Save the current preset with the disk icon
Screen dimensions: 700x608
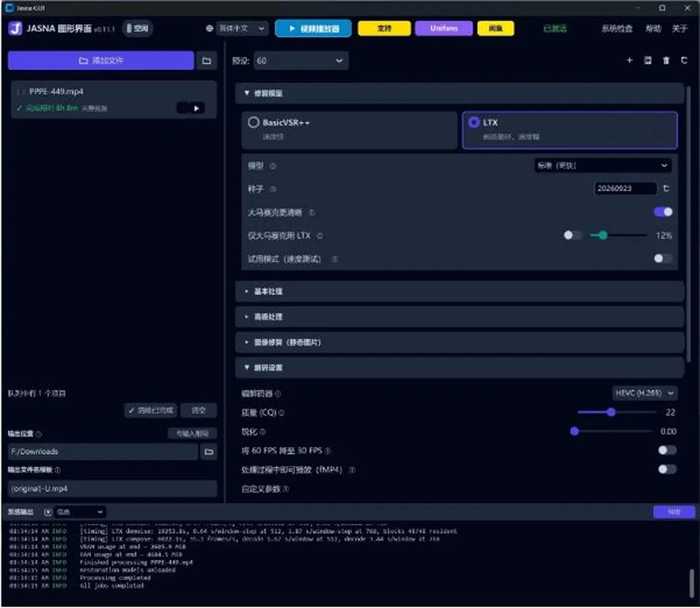(x=647, y=61)
